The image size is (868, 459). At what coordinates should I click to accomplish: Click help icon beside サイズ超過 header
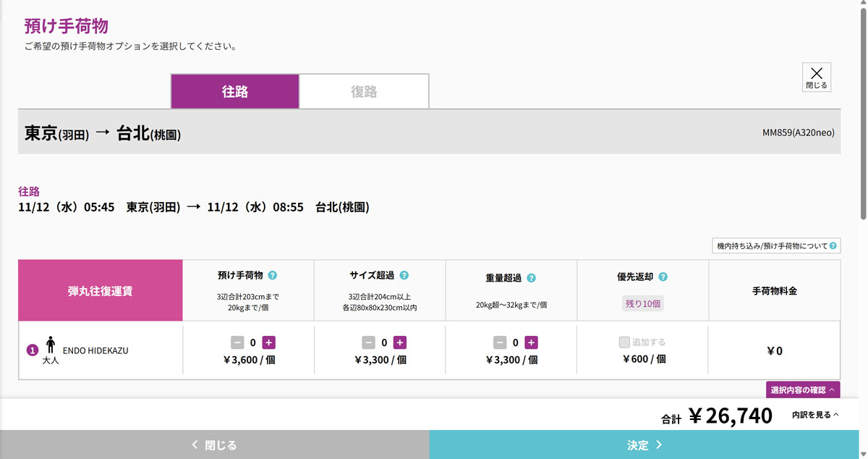[x=404, y=276]
